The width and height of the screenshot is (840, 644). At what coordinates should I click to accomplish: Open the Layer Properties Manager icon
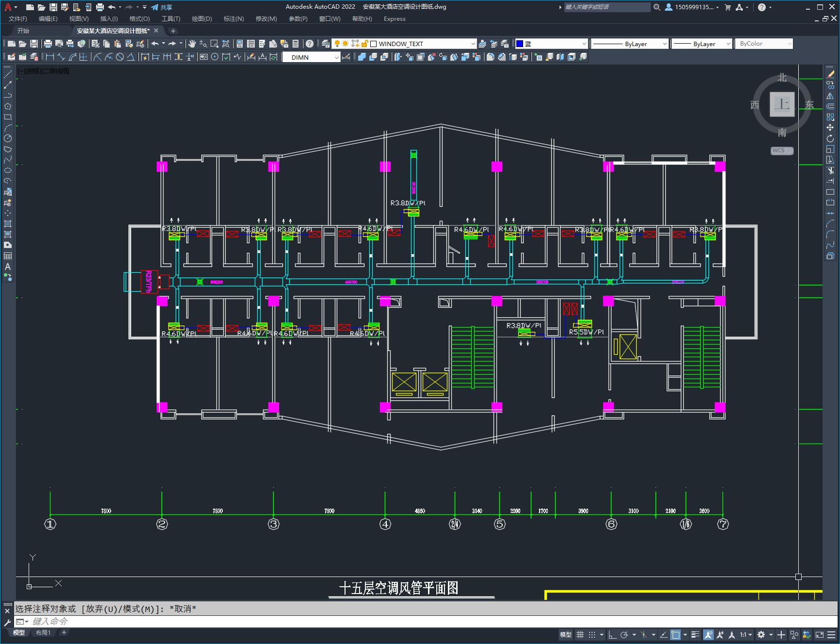click(326, 44)
